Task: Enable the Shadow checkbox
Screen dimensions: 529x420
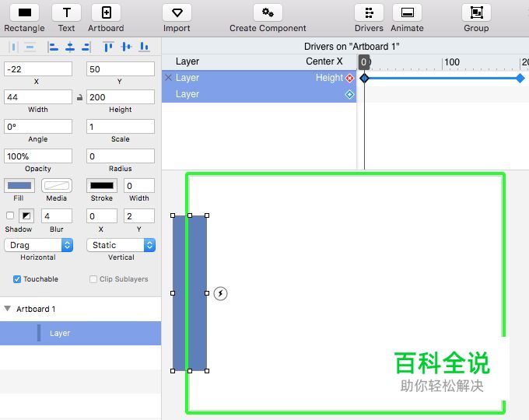Action: 10,215
